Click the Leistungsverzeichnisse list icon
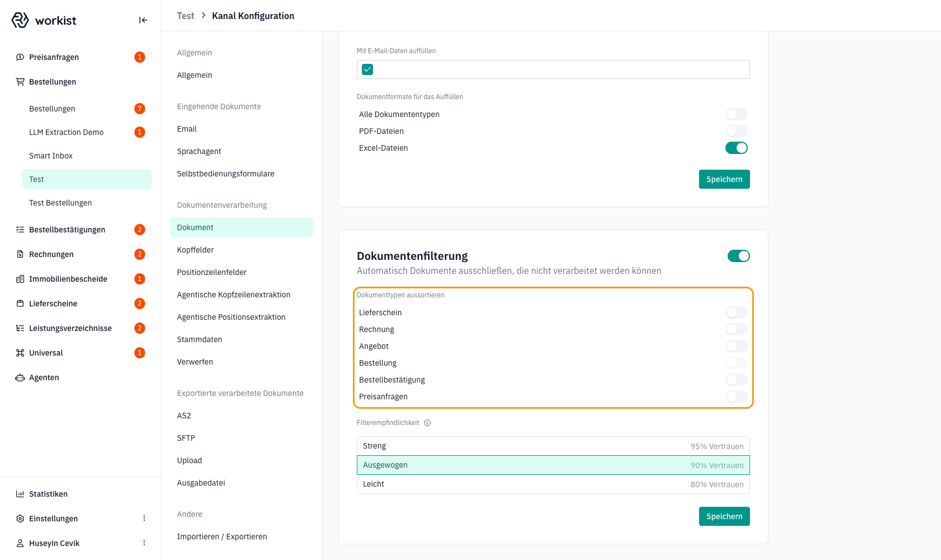This screenshot has width=941, height=560. click(20, 328)
